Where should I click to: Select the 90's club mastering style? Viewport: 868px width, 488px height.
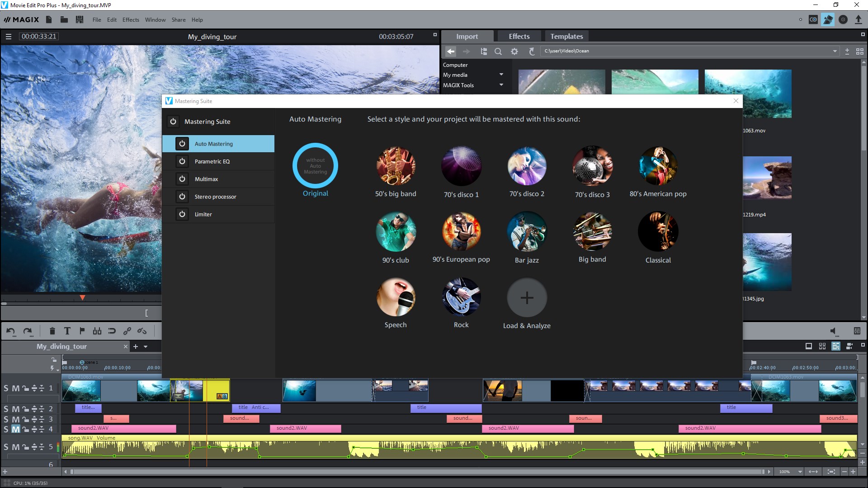pos(396,232)
